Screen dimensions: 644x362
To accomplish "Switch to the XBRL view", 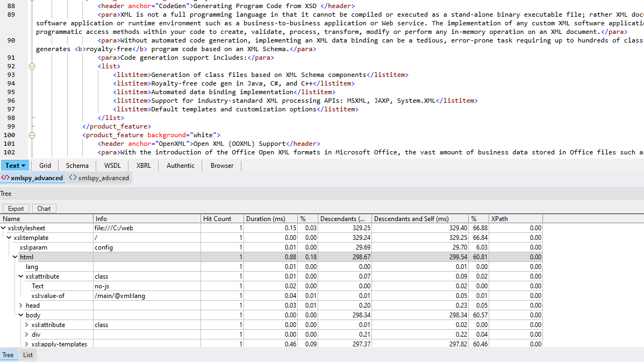I will 144,166.
